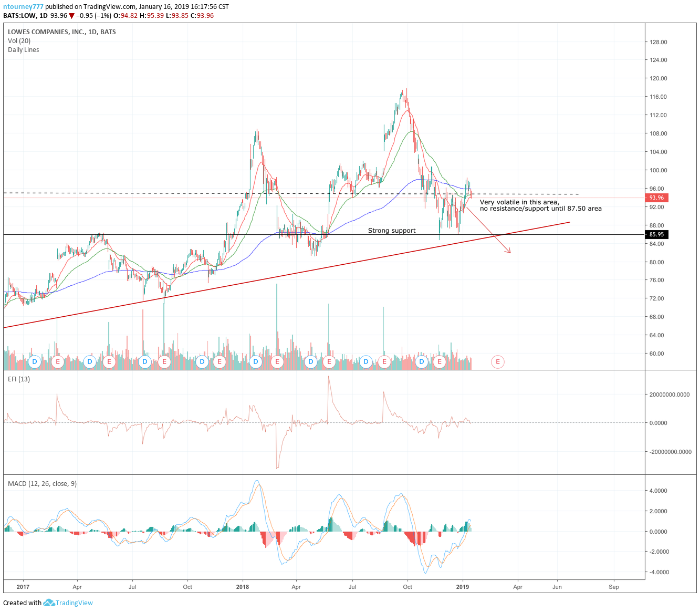This screenshot has width=700, height=612.
Task: Click the upcoming earnings marker after 2019
Action: [x=497, y=361]
